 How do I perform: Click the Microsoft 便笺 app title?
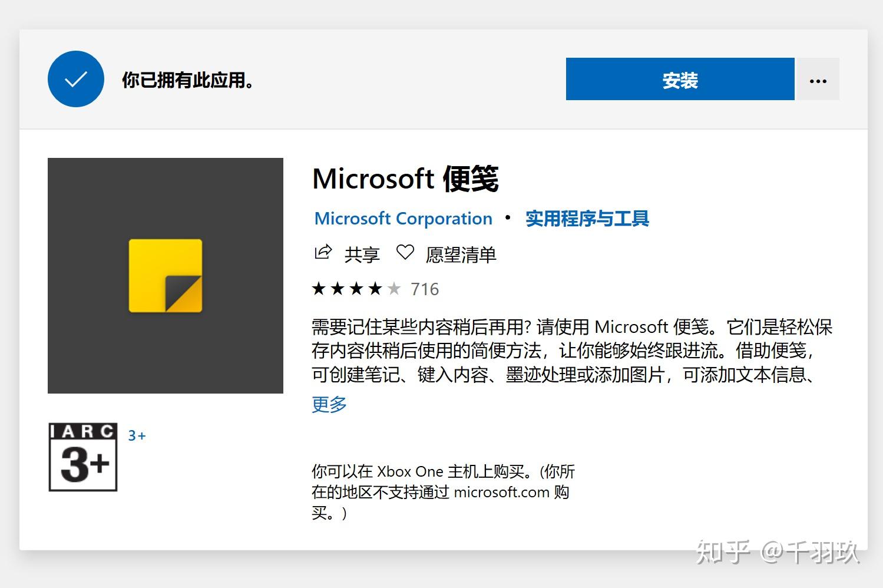point(406,179)
